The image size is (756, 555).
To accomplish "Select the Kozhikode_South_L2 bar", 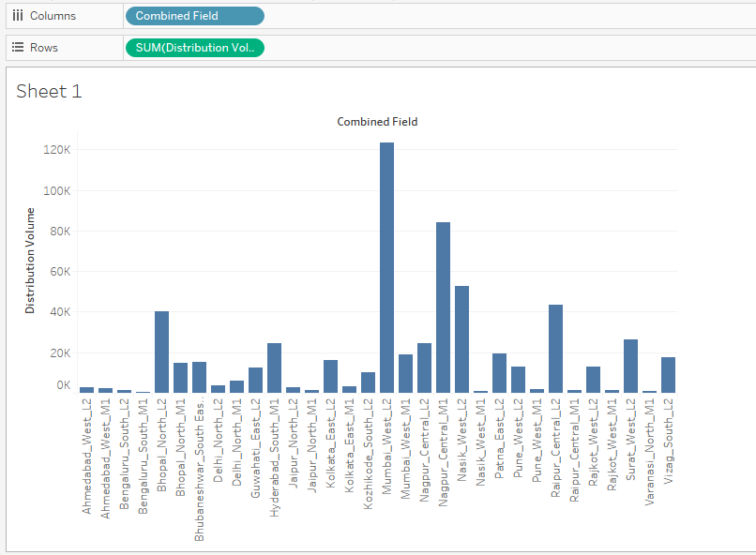I will pos(368,382).
